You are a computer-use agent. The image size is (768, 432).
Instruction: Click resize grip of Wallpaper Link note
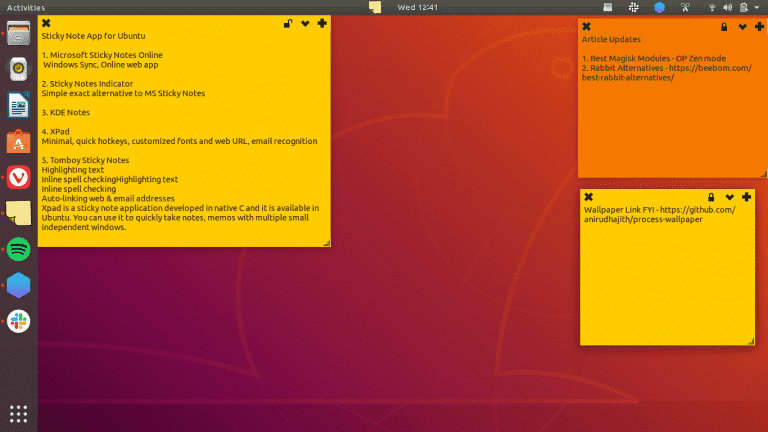click(x=751, y=341)
